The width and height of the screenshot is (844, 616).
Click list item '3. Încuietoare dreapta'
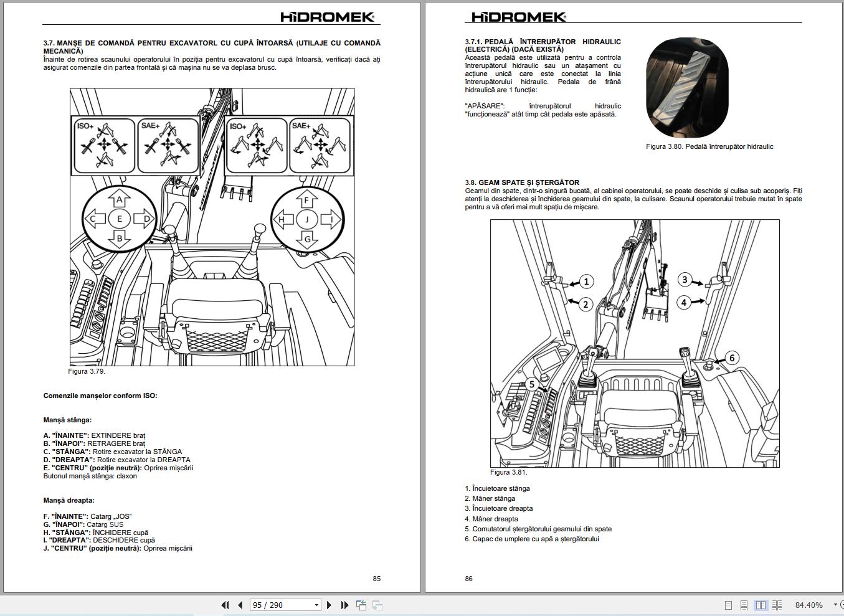(x=498, y=508)
